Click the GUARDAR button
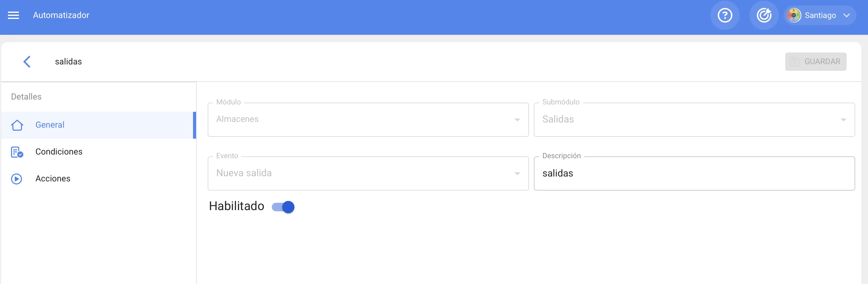The image size is (868, 284). 815,62
